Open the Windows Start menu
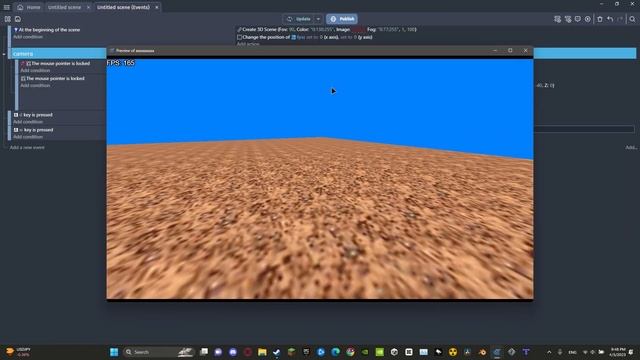This screenshot has height=360, width=640. click(x=114, y=352)
